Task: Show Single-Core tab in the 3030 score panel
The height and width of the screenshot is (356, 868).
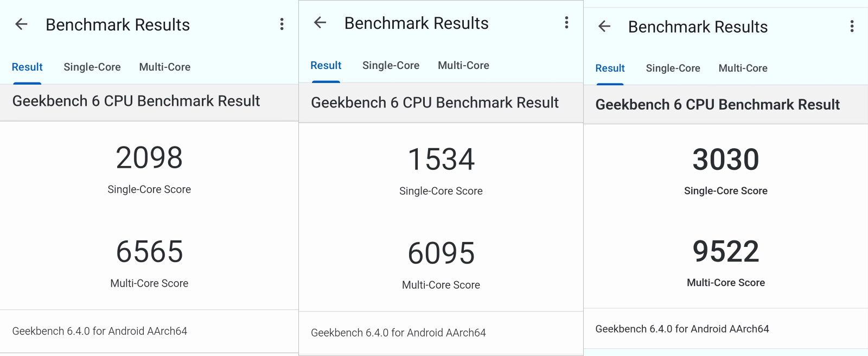Action: coord(673,68)
